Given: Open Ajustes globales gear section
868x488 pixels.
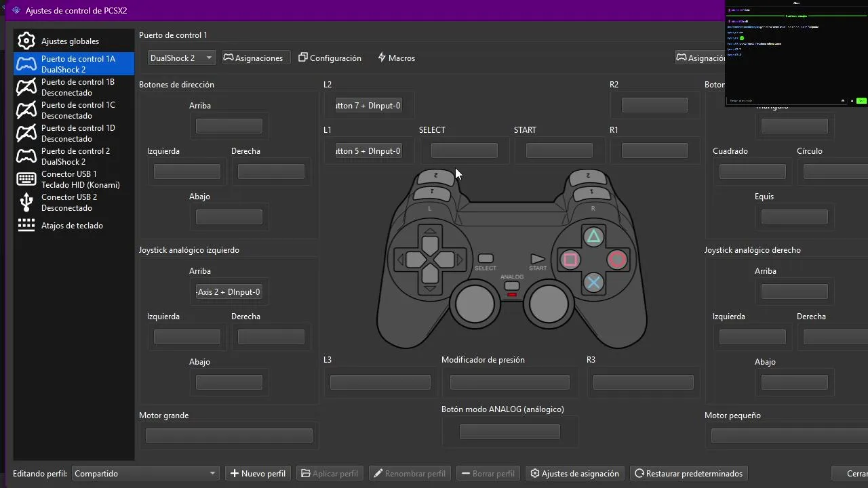Looking at the screenshot, I should tap(73, 41).
